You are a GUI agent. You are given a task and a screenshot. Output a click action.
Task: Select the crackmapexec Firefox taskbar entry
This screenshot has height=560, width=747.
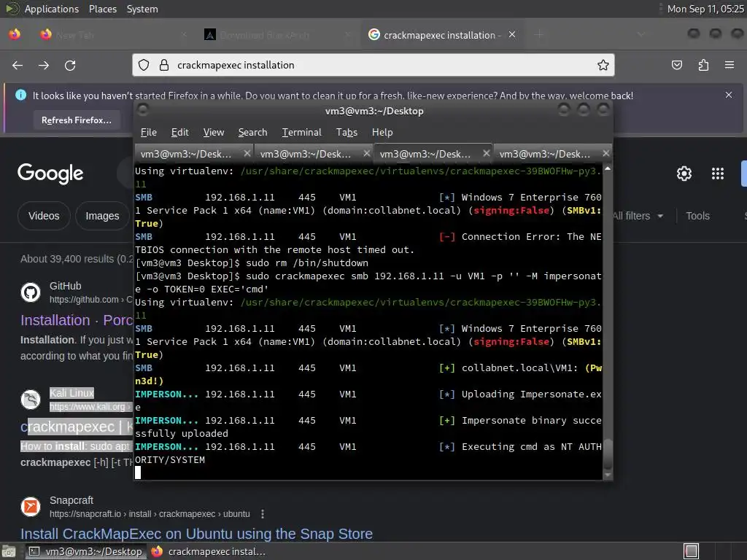[209, 551]
